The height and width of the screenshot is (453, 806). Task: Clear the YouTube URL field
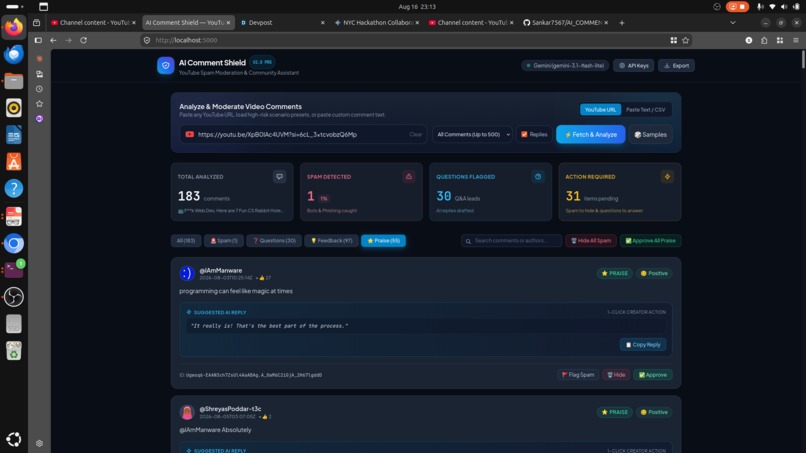415,134
